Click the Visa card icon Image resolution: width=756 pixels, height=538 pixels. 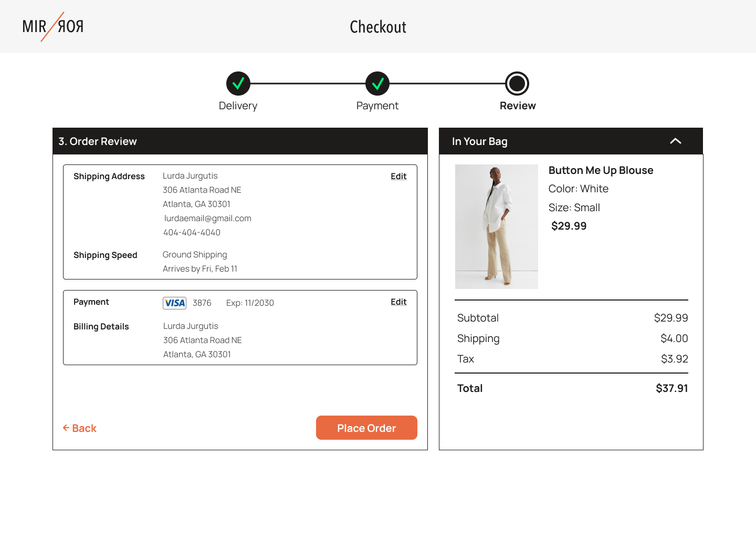click(174, 303)
